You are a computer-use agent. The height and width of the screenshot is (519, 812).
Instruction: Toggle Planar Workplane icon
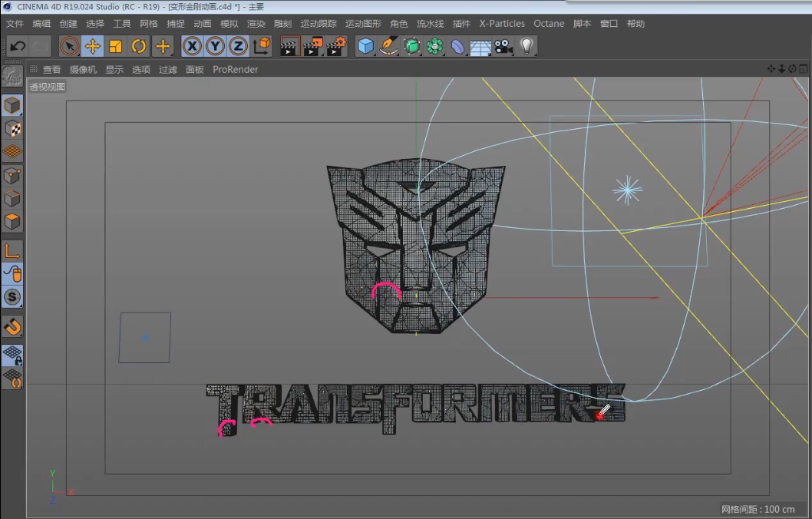pyautogui.click(x=12, y=379)
